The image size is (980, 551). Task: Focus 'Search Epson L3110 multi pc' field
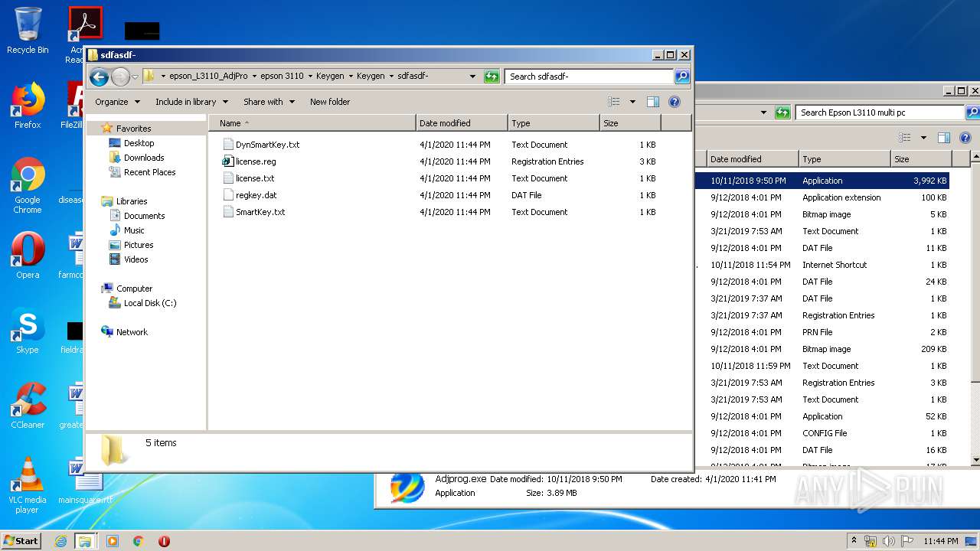click(880, 112)
